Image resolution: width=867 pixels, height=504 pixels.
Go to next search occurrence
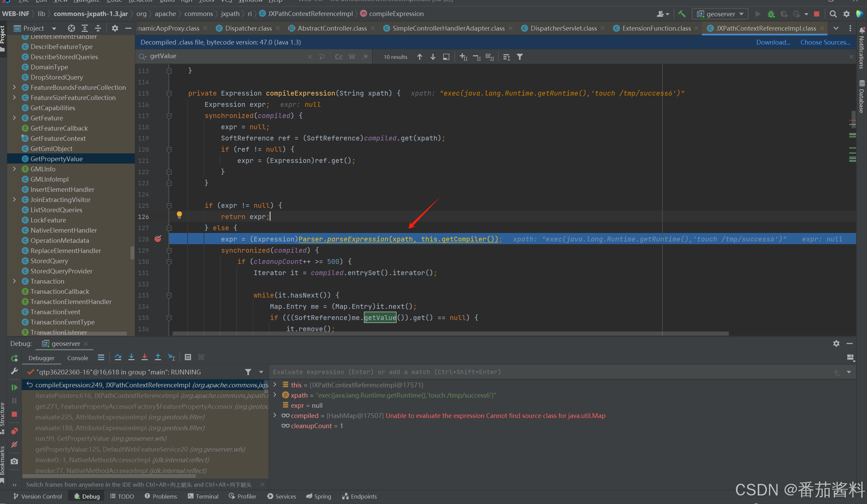click(433, 57)
